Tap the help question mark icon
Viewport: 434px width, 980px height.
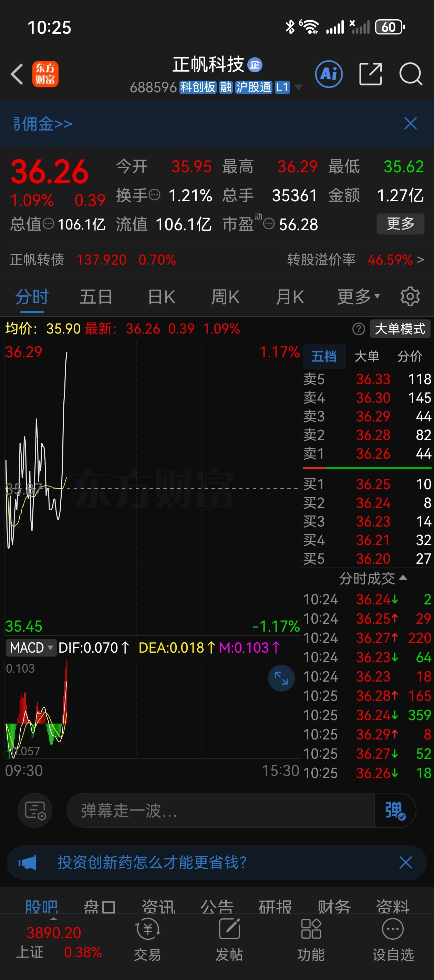point(358,329)
